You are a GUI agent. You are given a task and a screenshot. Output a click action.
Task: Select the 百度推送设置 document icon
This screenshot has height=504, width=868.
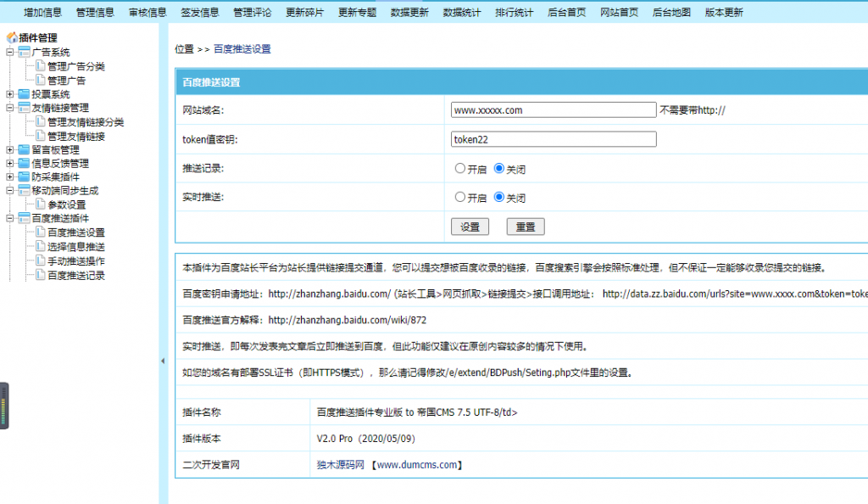click(40, 232)
